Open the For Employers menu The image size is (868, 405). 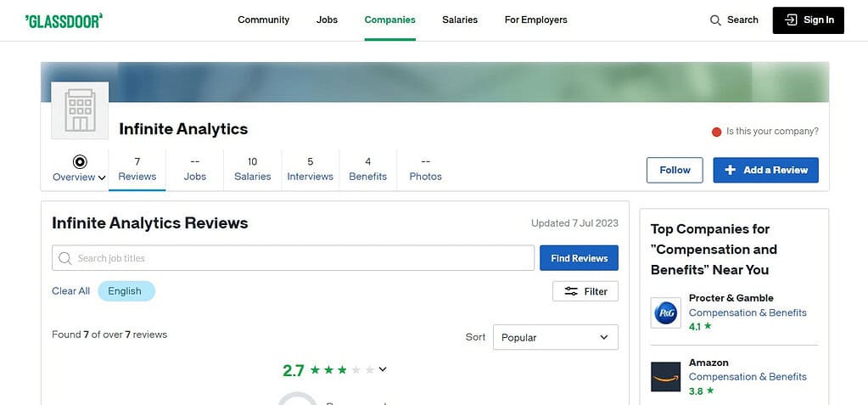coord(536,20)
